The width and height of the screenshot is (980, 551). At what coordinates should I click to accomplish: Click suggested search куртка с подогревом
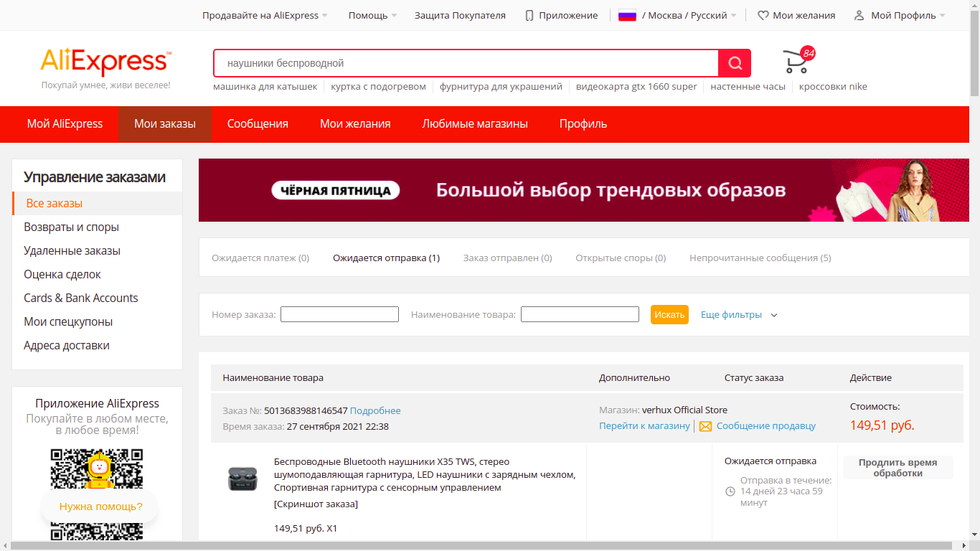[x=378, y=86]
